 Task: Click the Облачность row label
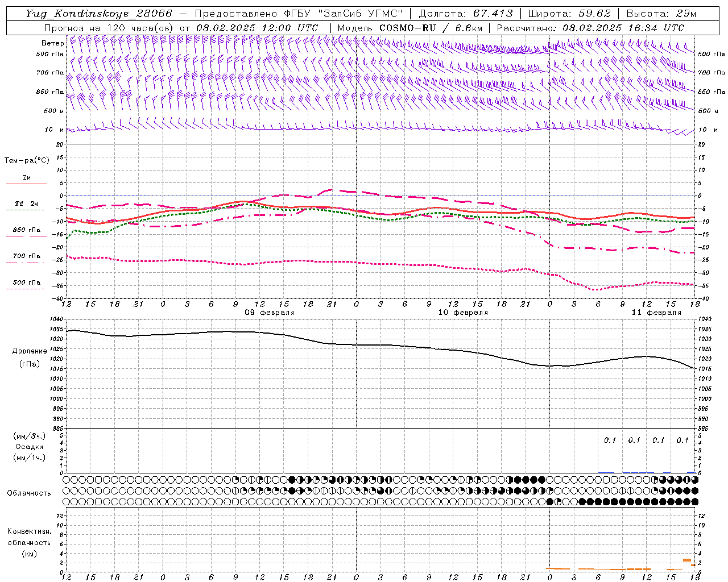click(29, 493)
